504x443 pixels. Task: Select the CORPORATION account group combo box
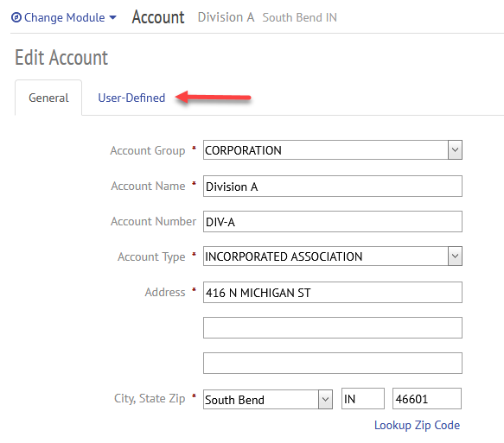point(333,150)
